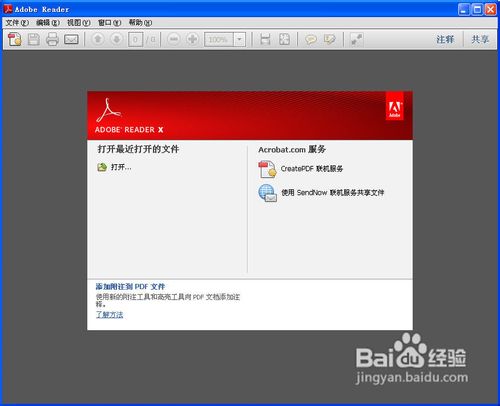
Task: Click the Save floppy disk icon
Action: tap(34, 39)
